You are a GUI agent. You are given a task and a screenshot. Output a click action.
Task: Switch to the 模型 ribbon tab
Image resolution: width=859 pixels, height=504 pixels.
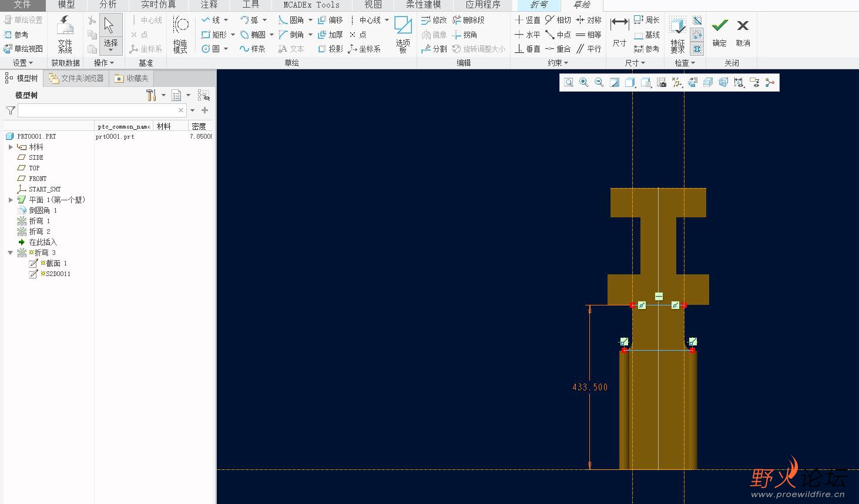[x=66, y=5]
